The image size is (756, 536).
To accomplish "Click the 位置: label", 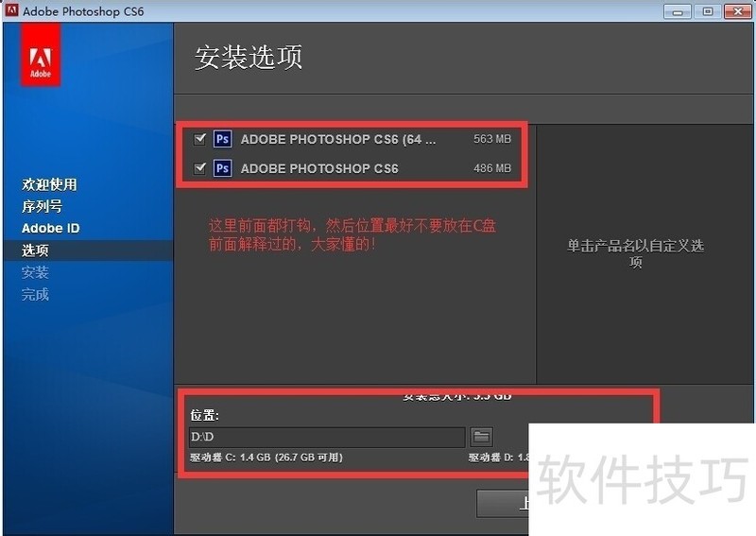I will [204, 415].
